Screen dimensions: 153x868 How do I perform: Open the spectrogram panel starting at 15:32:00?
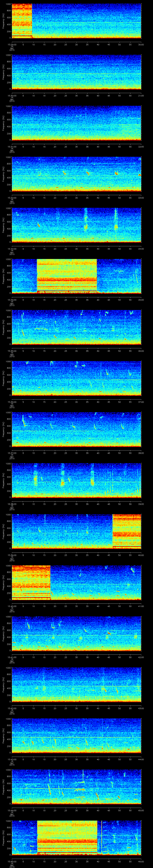(x=76, y=174)
